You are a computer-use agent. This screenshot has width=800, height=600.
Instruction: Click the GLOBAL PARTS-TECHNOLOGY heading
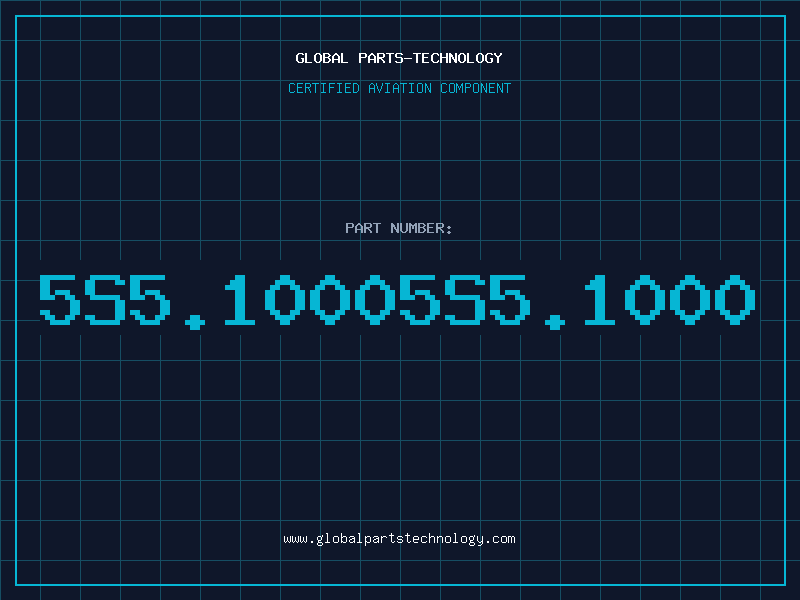pyautogui.click(x=399, y=58)
